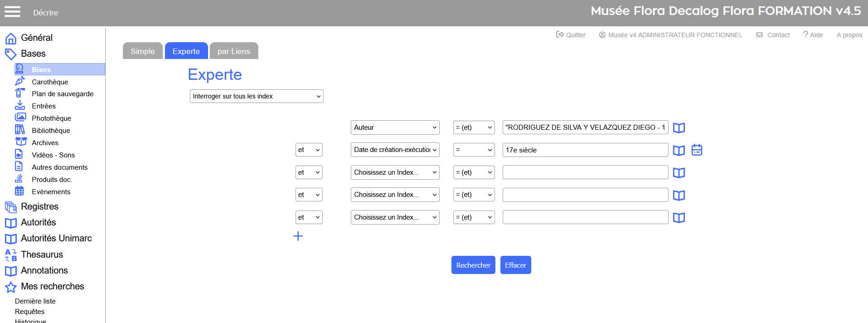Open the Évènements calendar icon in sidebar
Image resolution: width=868 pixels, height=323 pixels.
19,191
